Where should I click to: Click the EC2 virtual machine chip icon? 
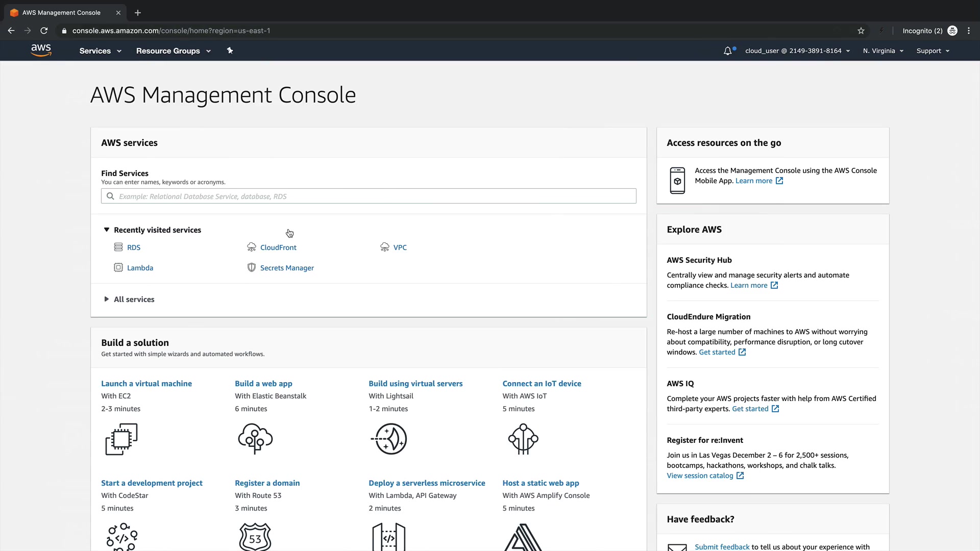(121, 439)
